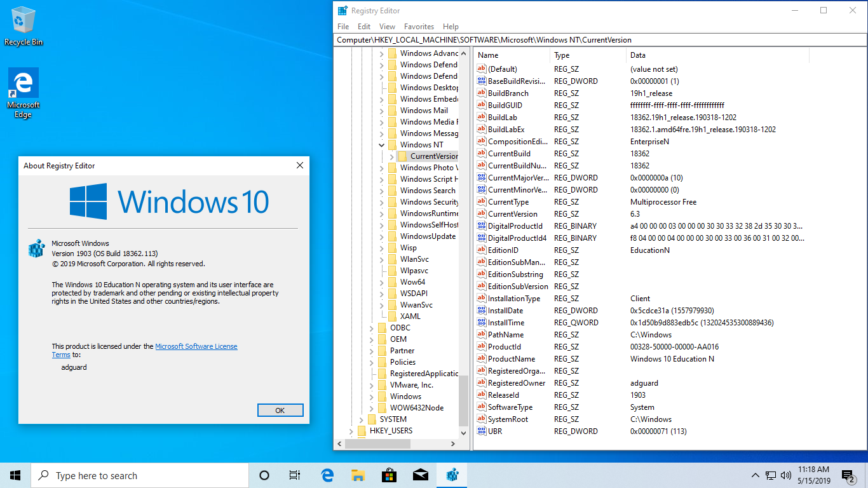The width and height of the screenshot is (868, 488).
Task: Collapse the Windows NT tree node
Action: tap(382, 145)
